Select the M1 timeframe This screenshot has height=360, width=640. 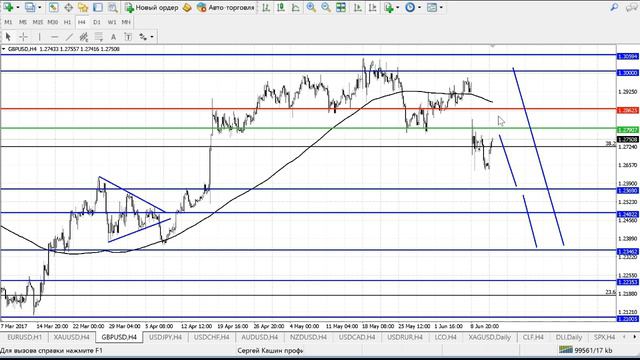(8, 22)
